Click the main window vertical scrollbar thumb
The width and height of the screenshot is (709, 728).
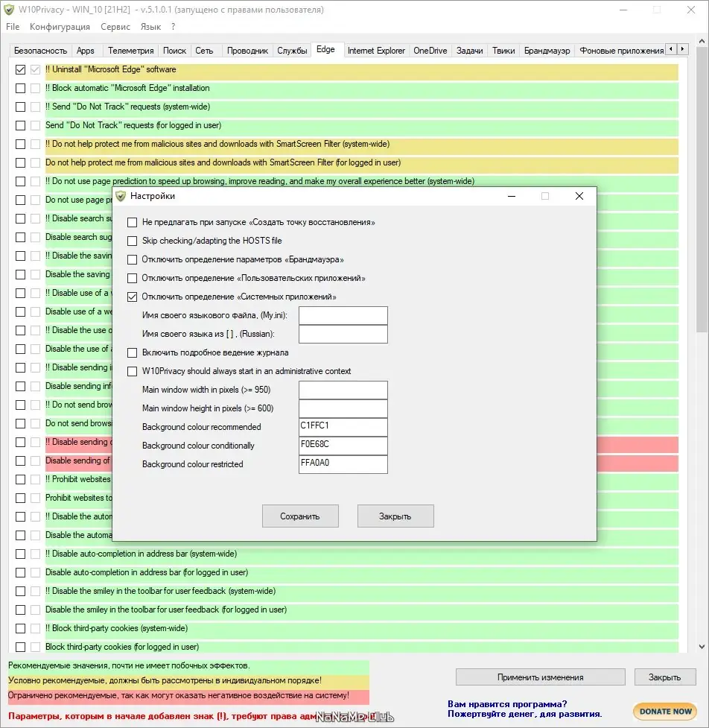click(x=702, y=189)
